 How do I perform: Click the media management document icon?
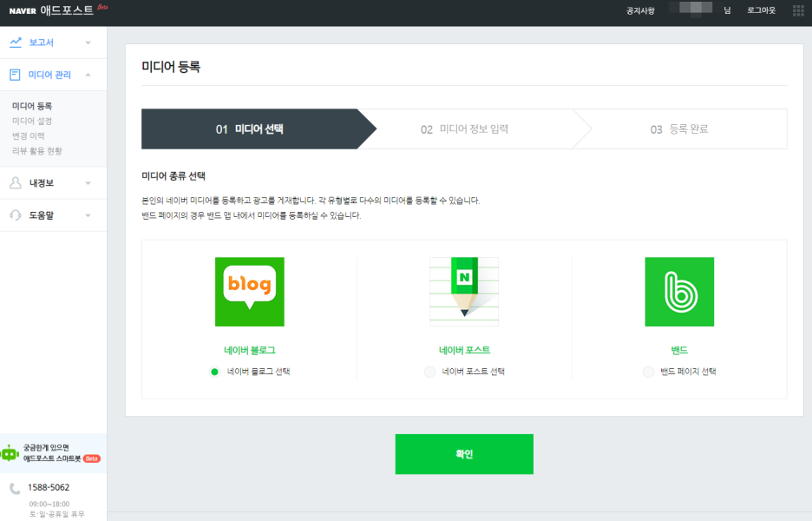(x=15, y=75)
